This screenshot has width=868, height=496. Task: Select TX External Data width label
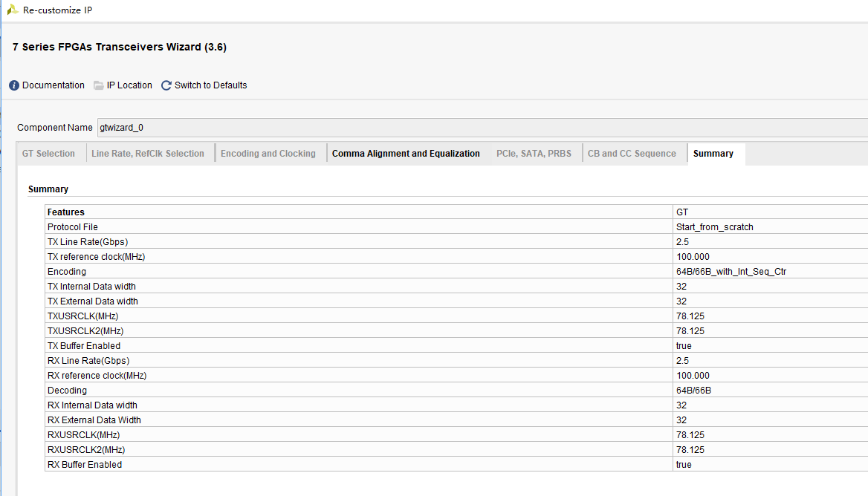coord(92,301)
